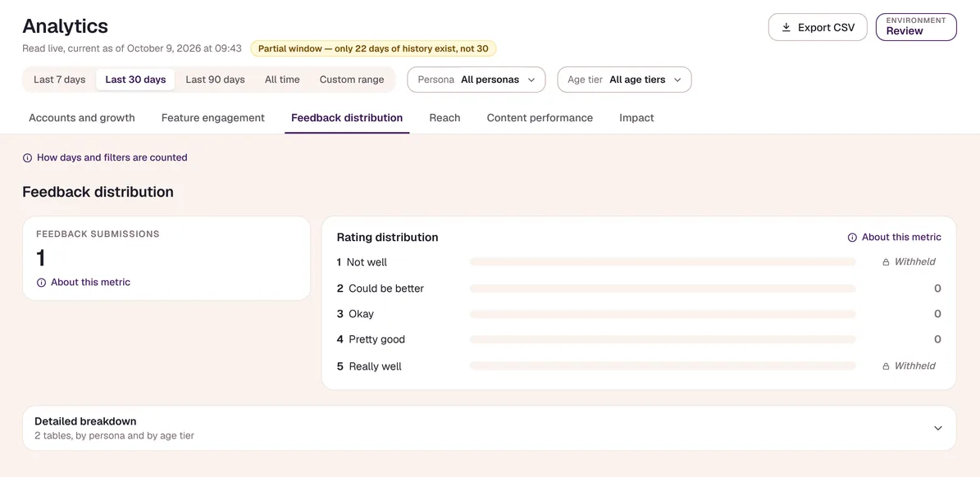
Task: Click the Pretty good rating bar
Action: click(663, 339)
